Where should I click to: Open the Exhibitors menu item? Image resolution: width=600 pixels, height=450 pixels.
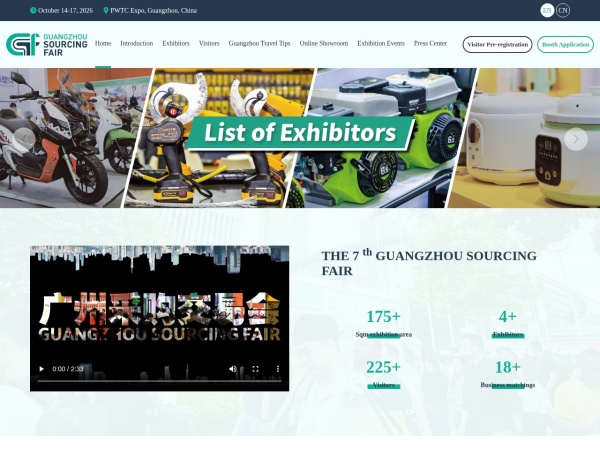(x=176, y=44)
